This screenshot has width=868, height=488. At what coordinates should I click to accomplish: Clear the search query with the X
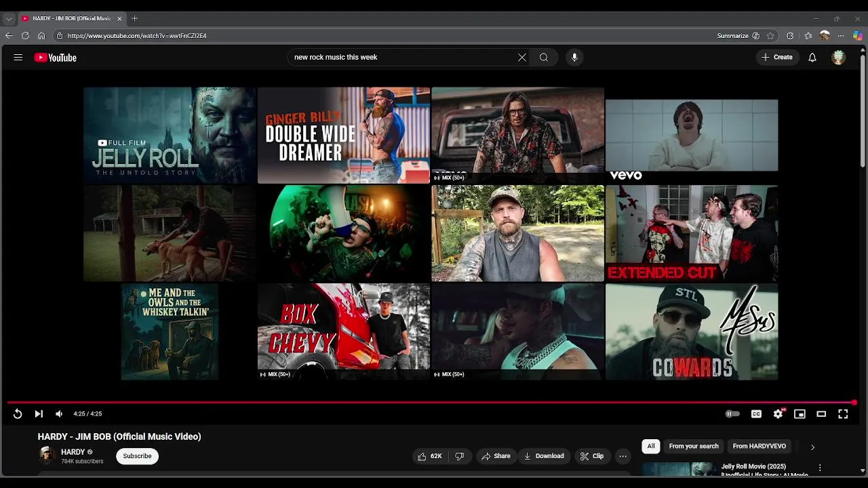click(522, 58)
